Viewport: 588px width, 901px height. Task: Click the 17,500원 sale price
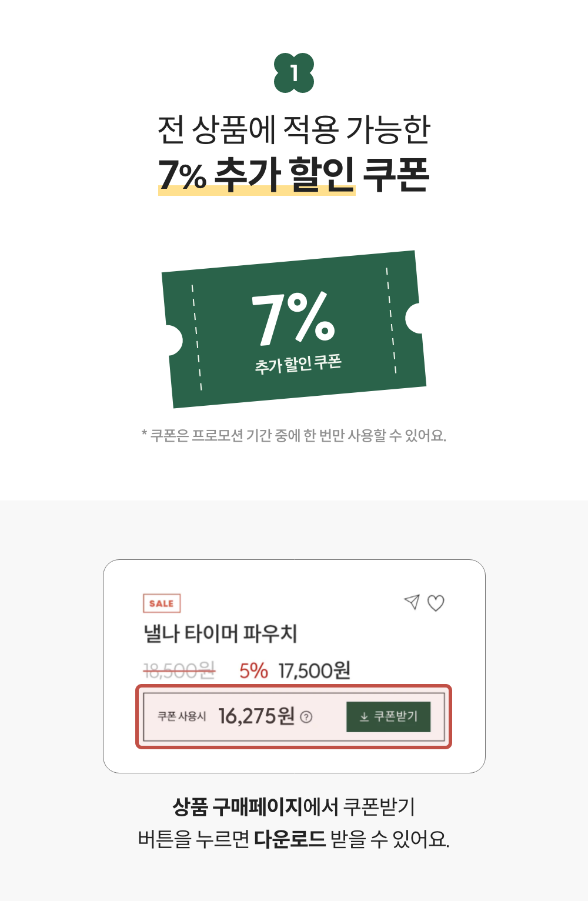315,670
